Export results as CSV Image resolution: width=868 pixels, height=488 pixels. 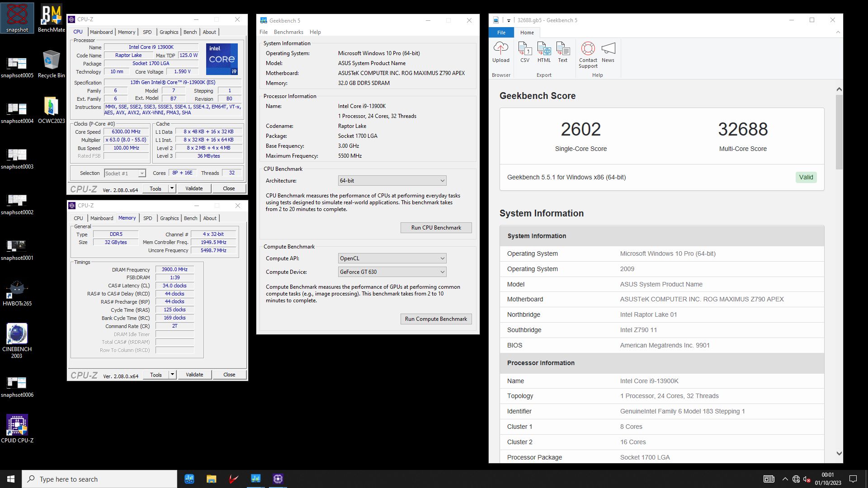point(524,52)
